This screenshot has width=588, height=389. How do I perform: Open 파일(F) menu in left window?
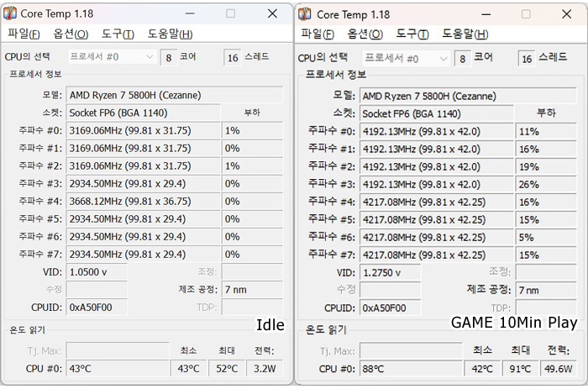[x=24, y=34]
